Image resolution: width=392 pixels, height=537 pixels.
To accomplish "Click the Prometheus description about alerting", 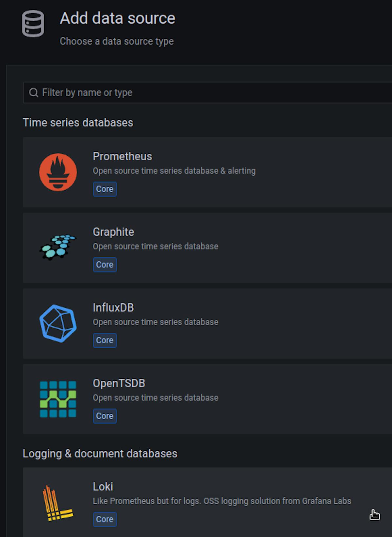I will pyautogui.click(x=174, y=171).
